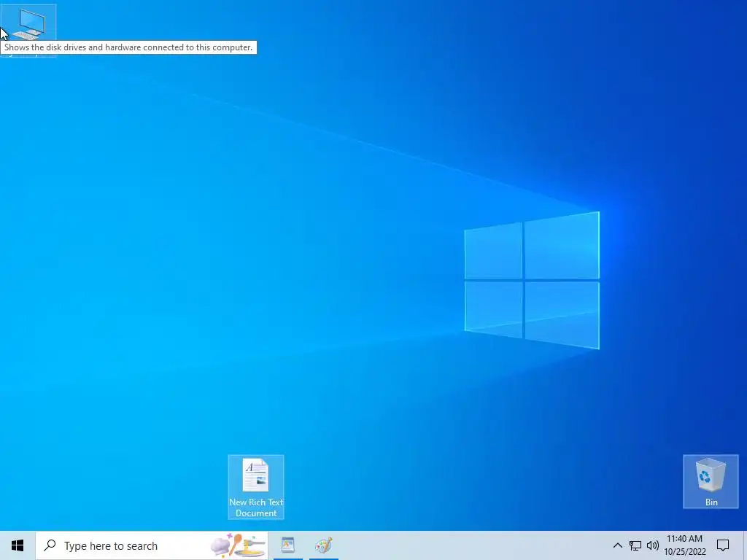The image size is (747, 560).
Task: Open the notification Action Center
Action: click(x=723, y=545)
